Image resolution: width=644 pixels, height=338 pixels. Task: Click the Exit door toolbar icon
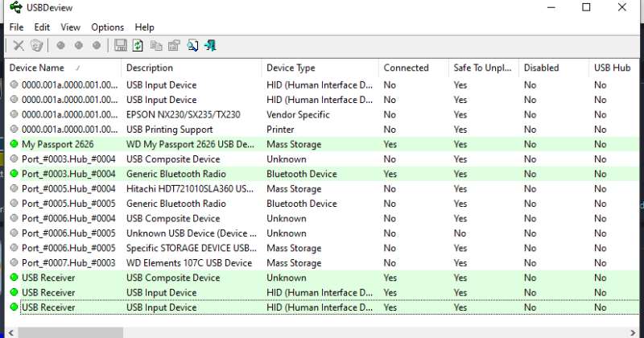[210, 46]
